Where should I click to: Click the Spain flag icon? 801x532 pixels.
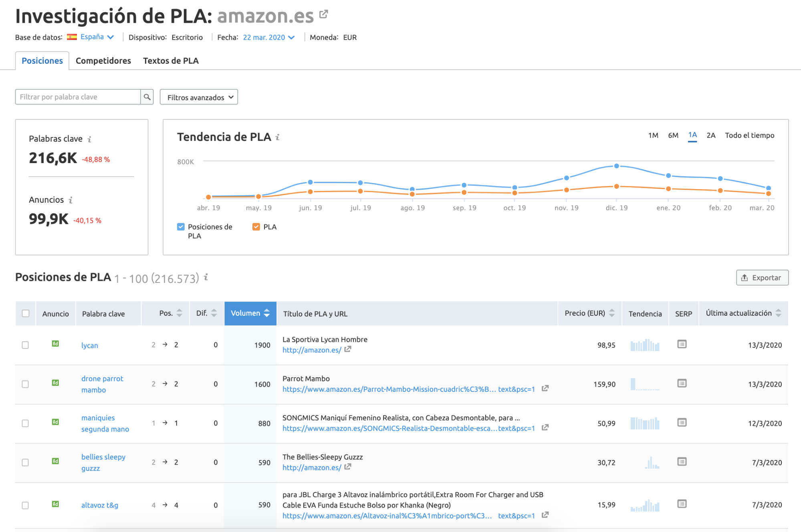point(72,37)
